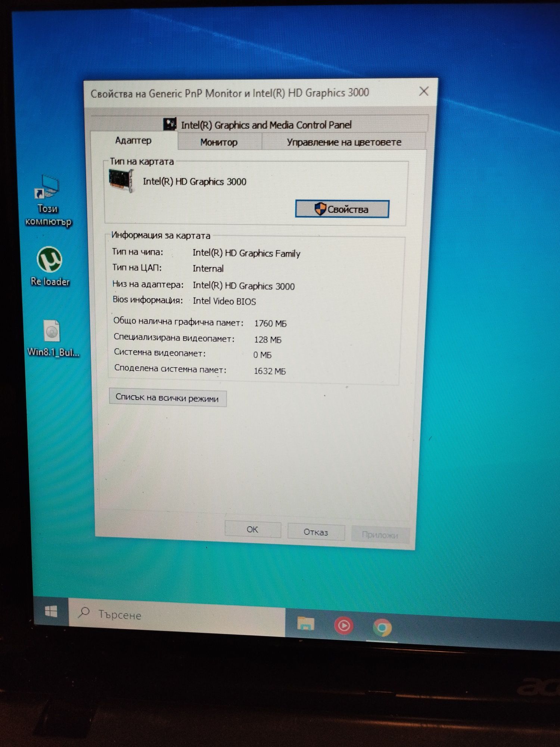The image size is (560, 747).
Task: Switch to the Адаптер tab
Action: click(133, 141)
